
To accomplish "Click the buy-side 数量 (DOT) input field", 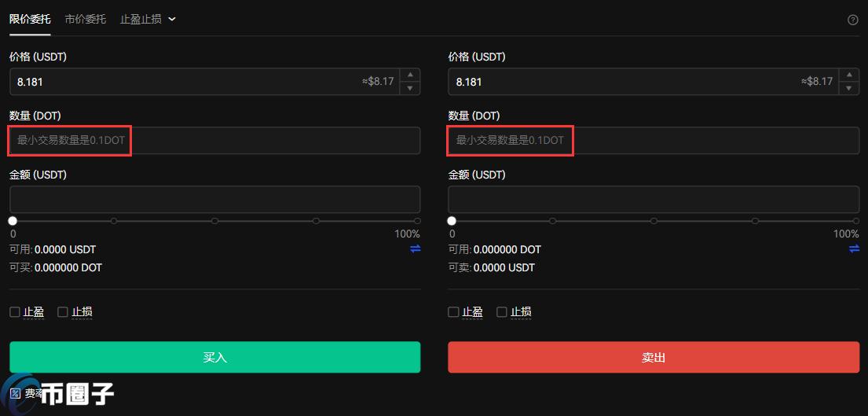I will (x=214, y=141).
